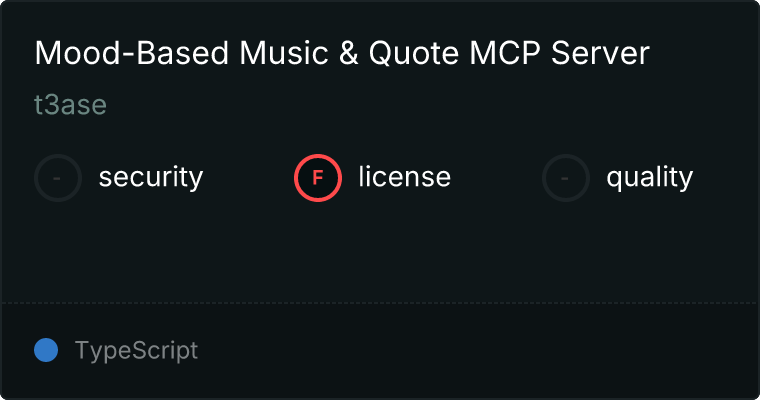Image resolution: width=760 pixels, height=400 pixels.
Task: Click the word Server in the card title
Action: click(600, 52)
